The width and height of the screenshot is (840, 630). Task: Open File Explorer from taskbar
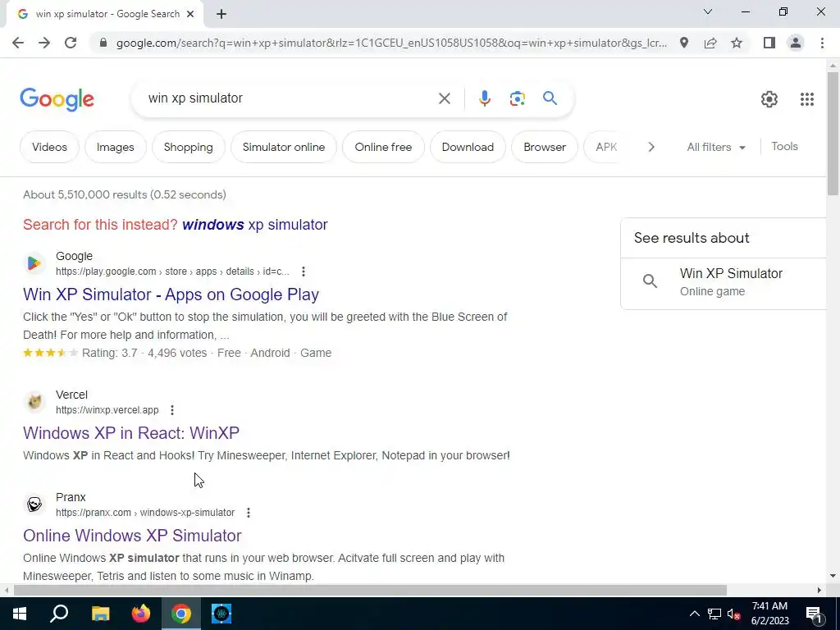(100, 614)
